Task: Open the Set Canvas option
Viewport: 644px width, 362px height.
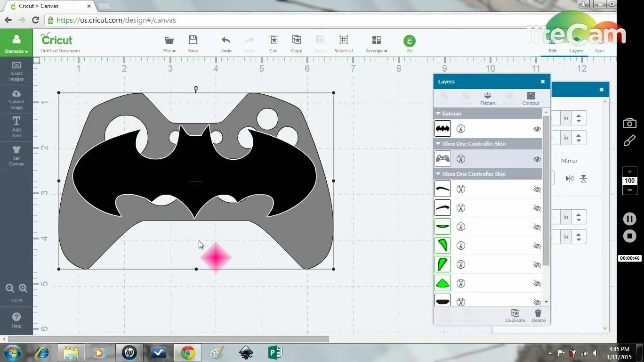Action: 16,156
